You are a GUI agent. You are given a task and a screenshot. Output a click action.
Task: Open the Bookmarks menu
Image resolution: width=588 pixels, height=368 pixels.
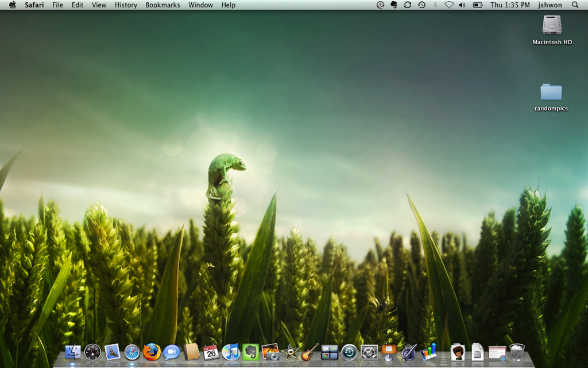pyautogui.click(x=163, y=5)
